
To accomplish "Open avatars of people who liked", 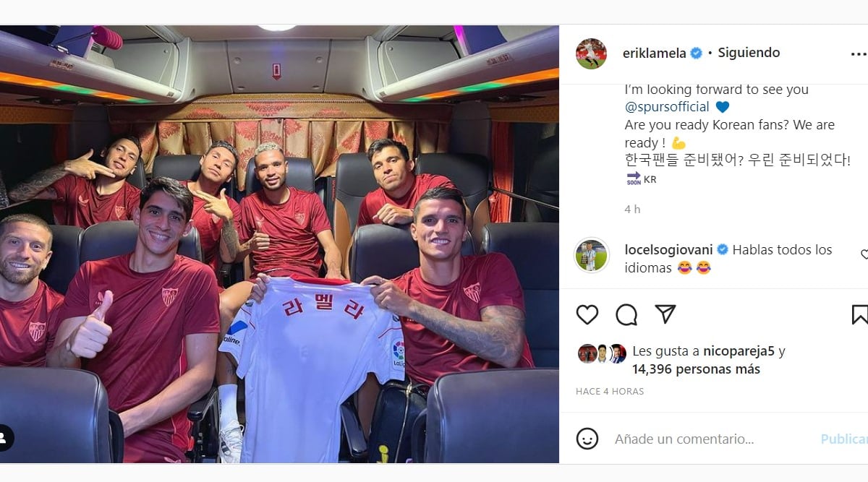I will [x=602, y=353].
